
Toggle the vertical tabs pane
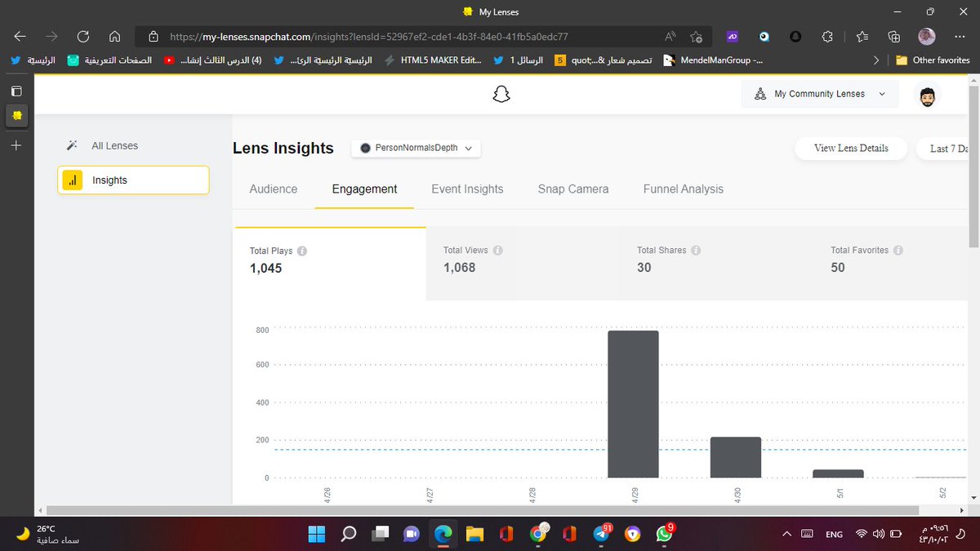(x=16, y=91)
